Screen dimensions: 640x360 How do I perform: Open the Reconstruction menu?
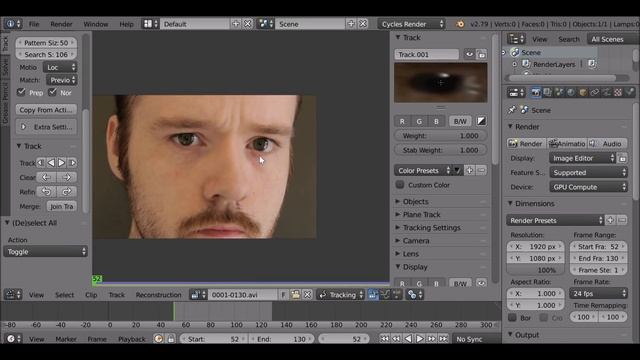[158, 295]
